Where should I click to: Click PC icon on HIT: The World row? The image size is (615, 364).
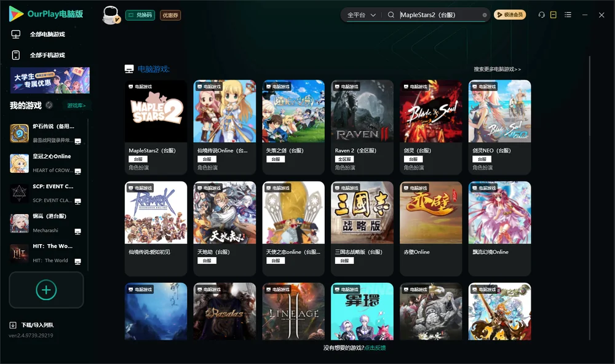pyautogui.click(x=77, y=262)
